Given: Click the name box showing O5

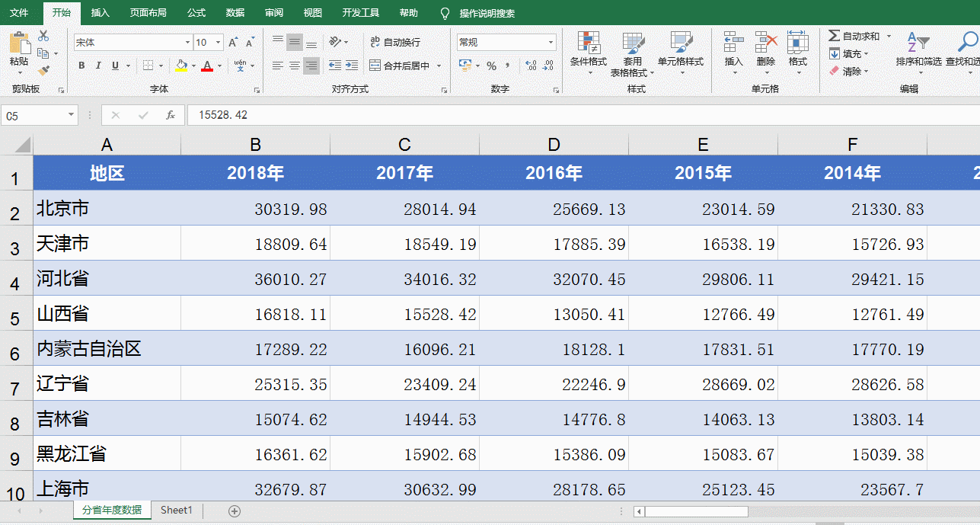Looking at the screenshot, I should coord(34,116).
